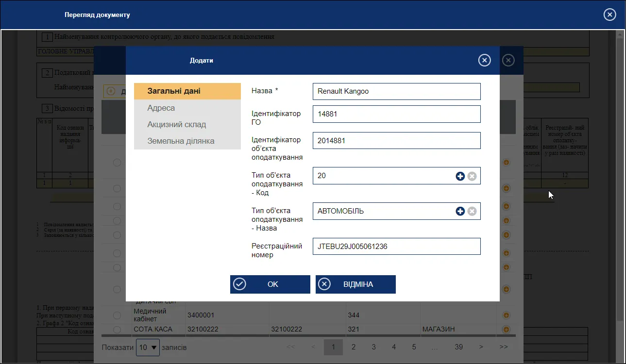Screen dimensions: 626x364
Task: Click orange plus icon beside СОТА.КАСА row
Action: 506,330
